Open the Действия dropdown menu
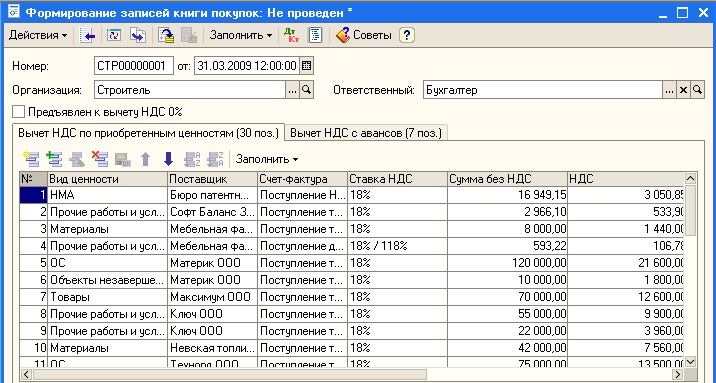This screenshot has height=383, width=716. point(38,35)
